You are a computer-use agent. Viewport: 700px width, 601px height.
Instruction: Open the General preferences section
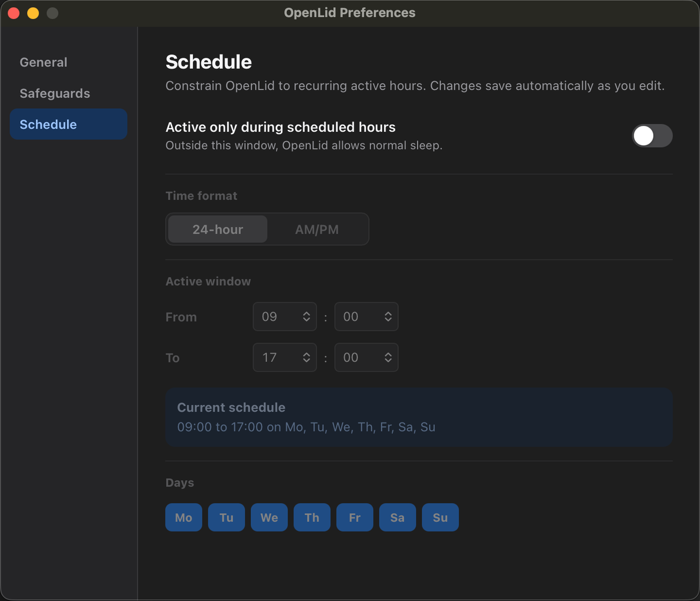click(x=68, y=62)
